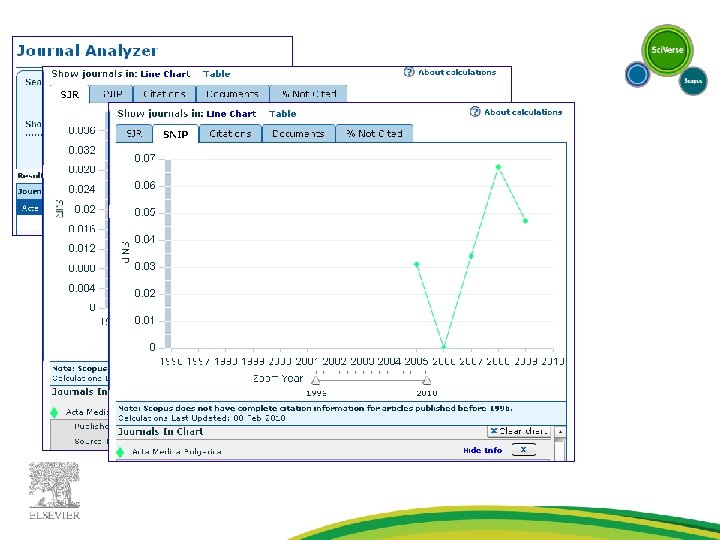Viewport: 720px width, 540px height.
Task: Click the 2007 data point on SNIP chart
Action: (x=471, y=256)
